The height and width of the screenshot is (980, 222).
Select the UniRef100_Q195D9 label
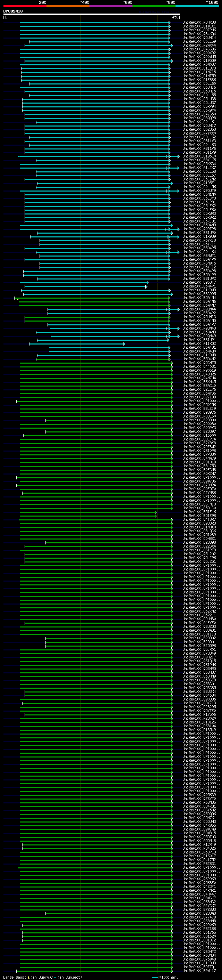tap(199, 60)
